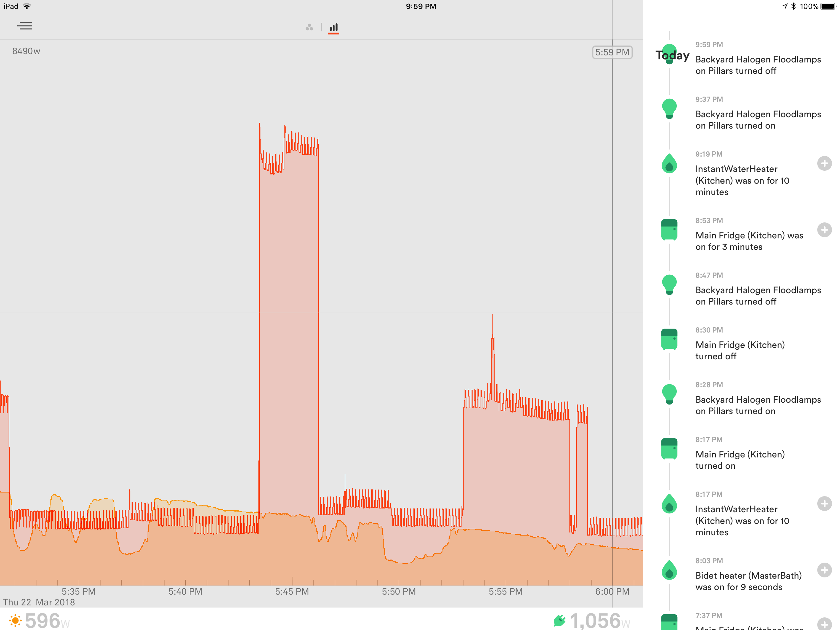Click the water drop icon at 9:19 PM
This screenshot has width=840, height=630.
click(x=669, y=164)
